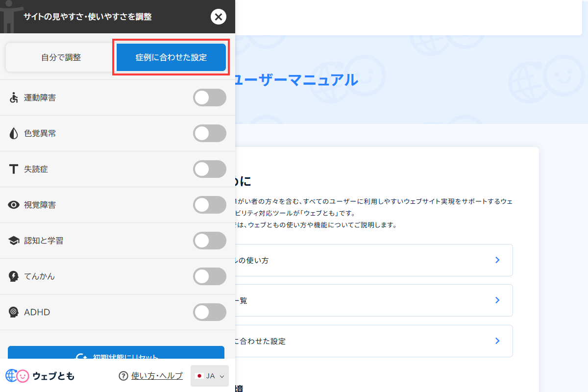
Task: Select the T icon next to 失読症
Action: [x=14, y=169]
